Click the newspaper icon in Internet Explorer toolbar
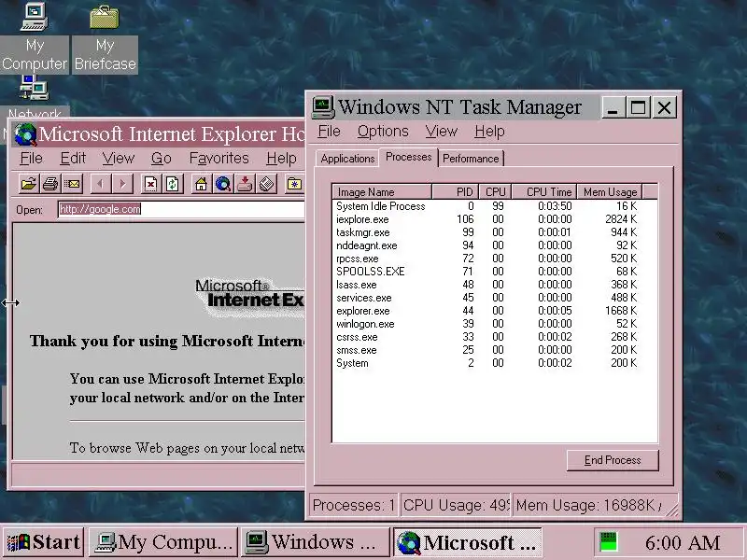Image resolution: width=747 pixels, height=560 pixels. coord(266,183)
